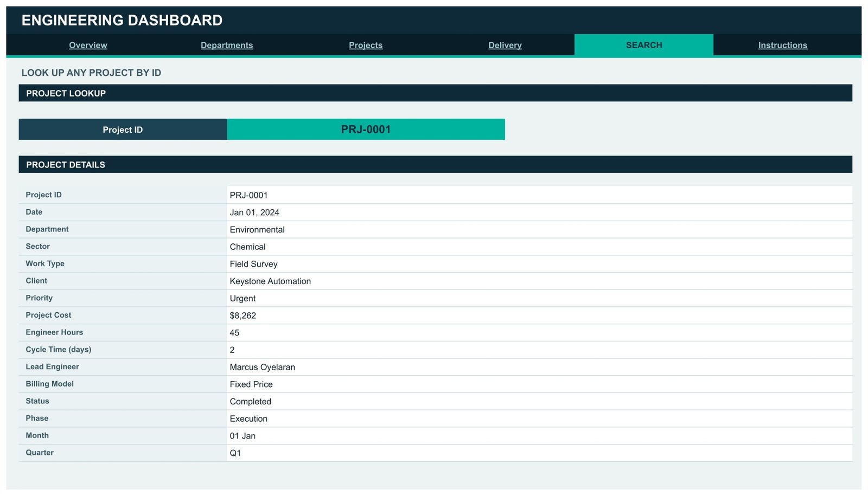The width and height of the screenshot is (868, 496).
Task: Select the SEARCH tab
Action: 644,45
